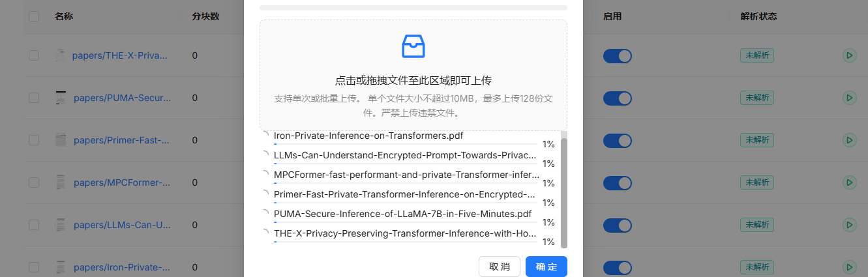
Task: Switch off the MPCFormer enable toggle
Action: click(x=617, y=183)
